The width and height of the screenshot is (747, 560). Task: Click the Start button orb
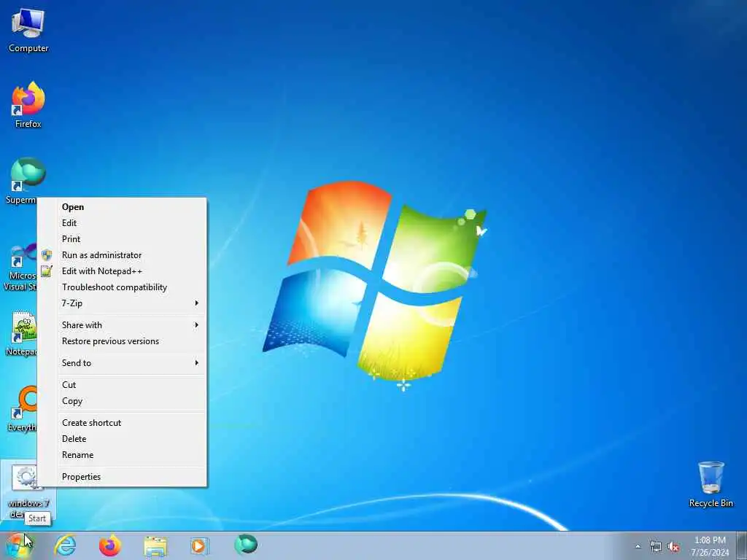(18, 545)
